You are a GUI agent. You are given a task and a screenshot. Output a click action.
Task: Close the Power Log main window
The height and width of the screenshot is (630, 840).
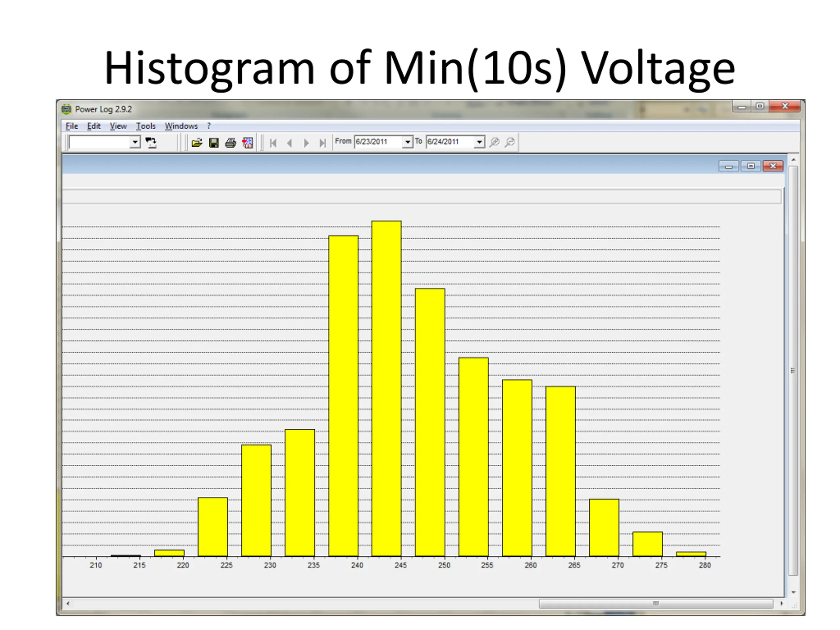point(785,106)
